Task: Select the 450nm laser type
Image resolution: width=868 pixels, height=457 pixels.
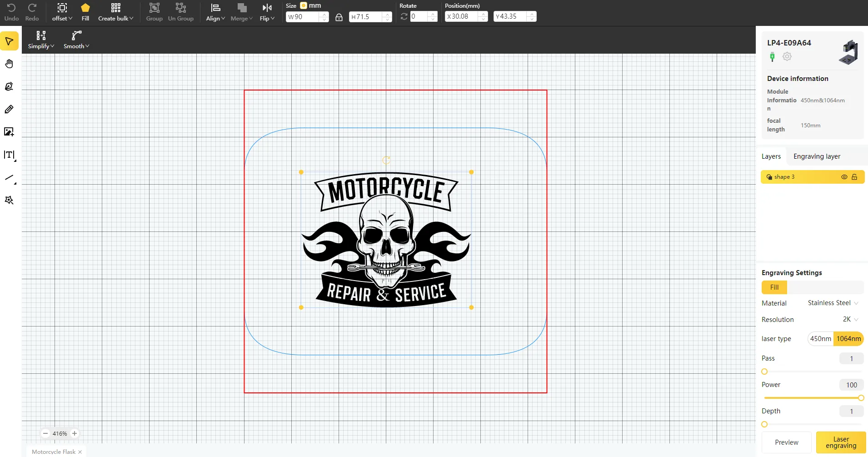Action: (x=821, y=339)
